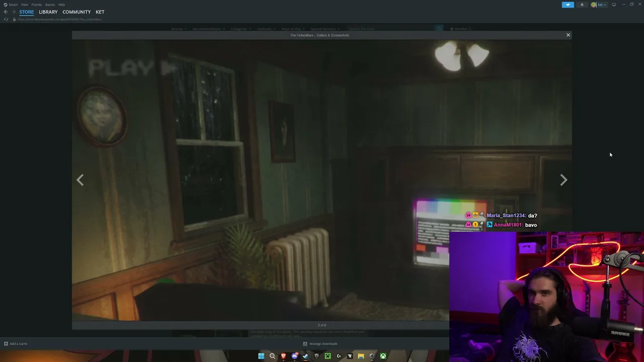Screen dimensions: 644x362
Task: Open the View menu
Action: click(x=25, y=5)
